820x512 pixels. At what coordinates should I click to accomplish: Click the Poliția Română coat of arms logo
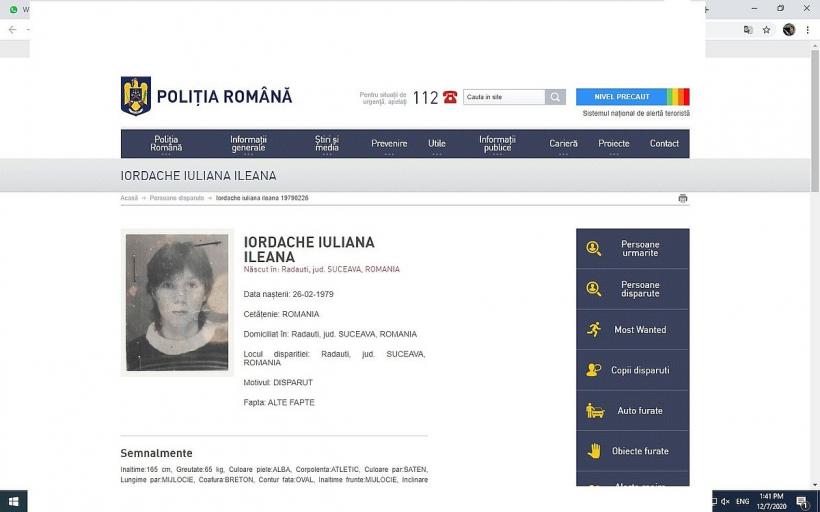[136, 96]
